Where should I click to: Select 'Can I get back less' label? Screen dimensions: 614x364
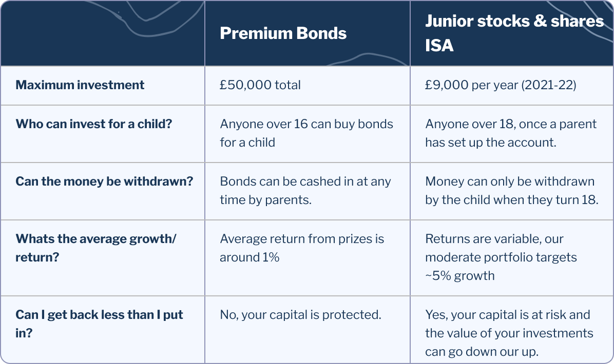(x=100, y=324)
